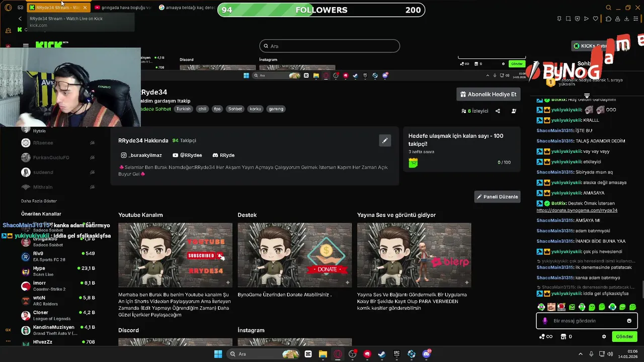Open RRyde Discord link
This screenshot has height=362, width=644.
pyautogui.click(x=223, y=155)
